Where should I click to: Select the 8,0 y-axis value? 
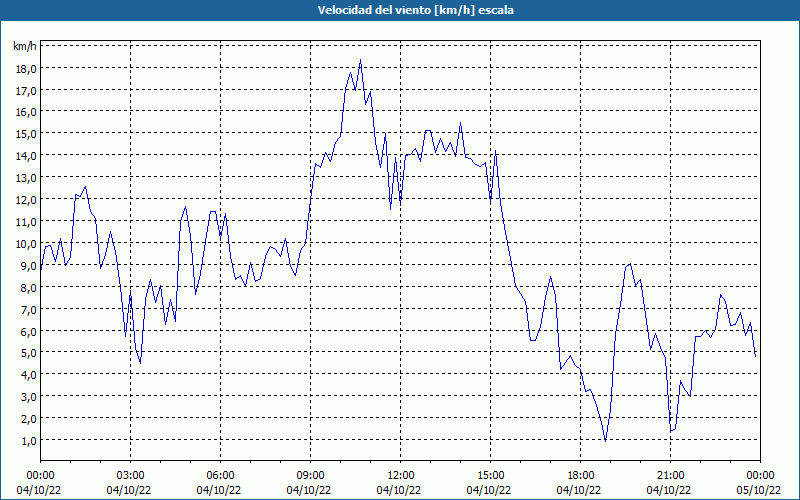click(x=28, y=288)
